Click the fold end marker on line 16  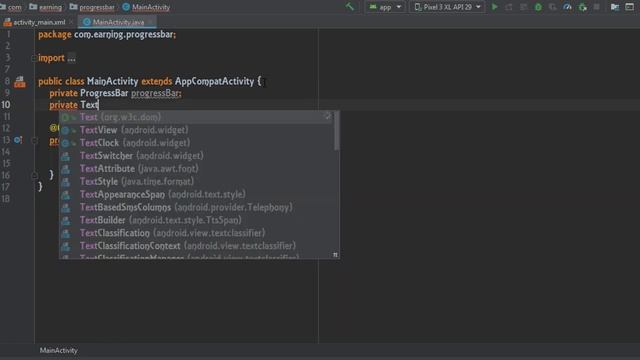click(34, 175)
